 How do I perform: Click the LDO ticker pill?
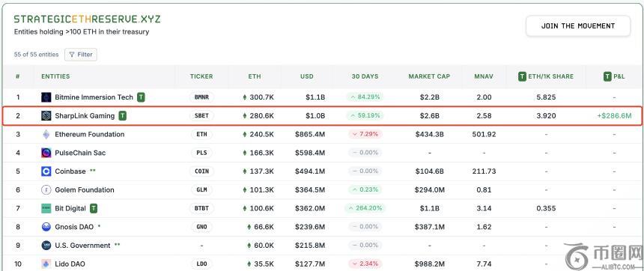[201, 264]
